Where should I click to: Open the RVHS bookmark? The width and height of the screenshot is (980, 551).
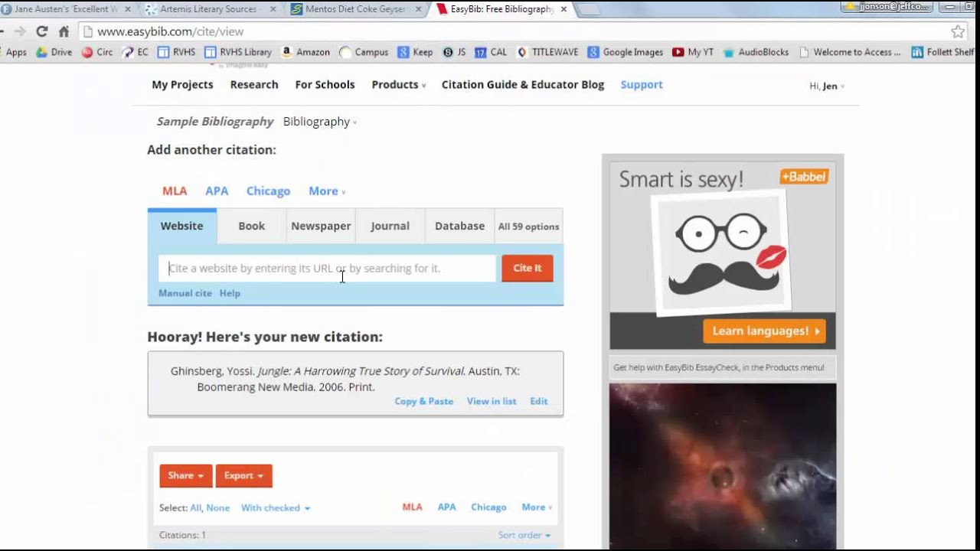176,52
